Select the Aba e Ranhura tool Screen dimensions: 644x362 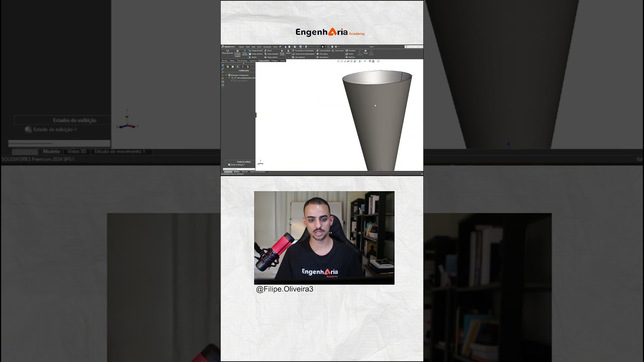coord(299,57)
